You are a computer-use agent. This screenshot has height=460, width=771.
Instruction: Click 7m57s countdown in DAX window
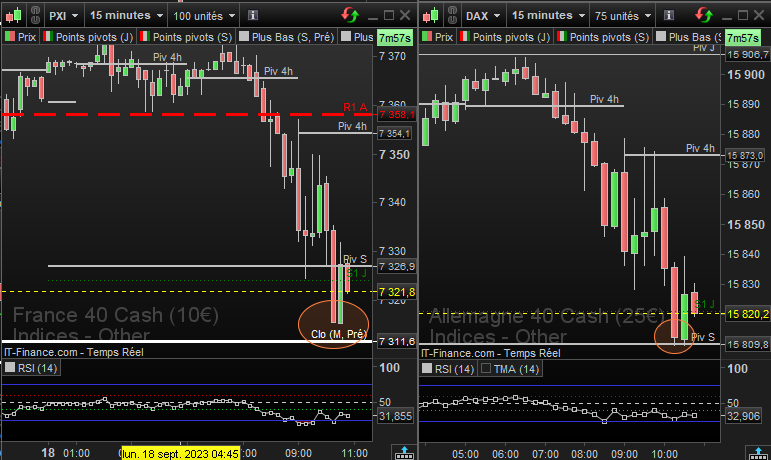[x=742, y=38]
